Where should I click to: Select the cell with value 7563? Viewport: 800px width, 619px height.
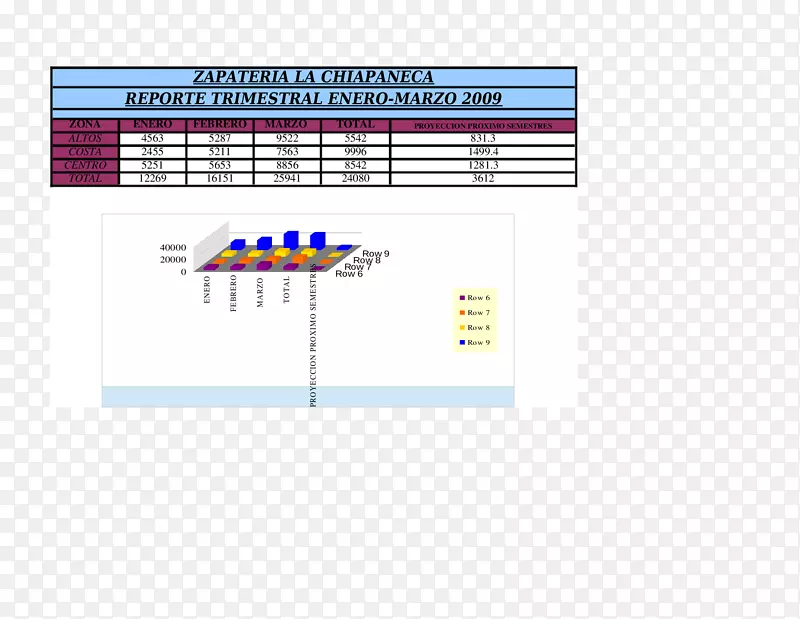(286, 152)
